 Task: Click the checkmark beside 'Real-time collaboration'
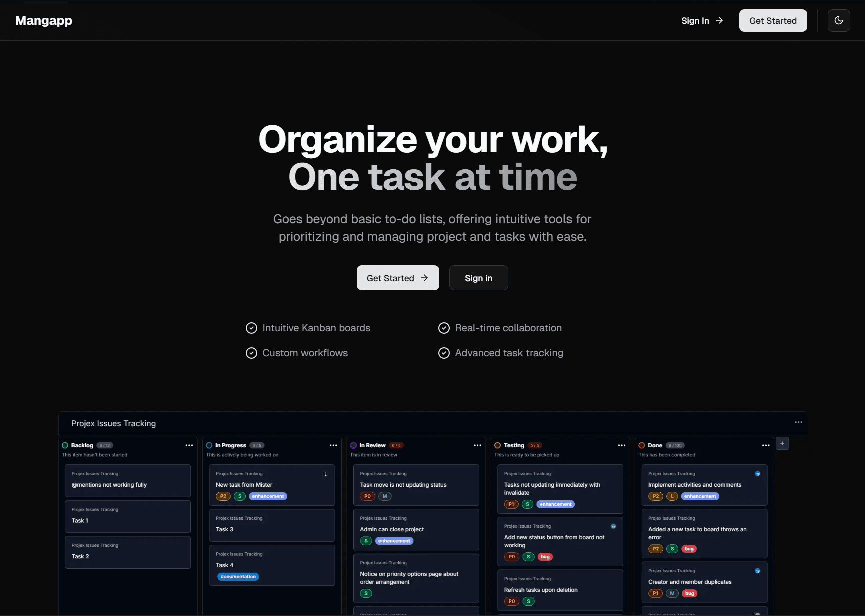[x=444, y=328]
